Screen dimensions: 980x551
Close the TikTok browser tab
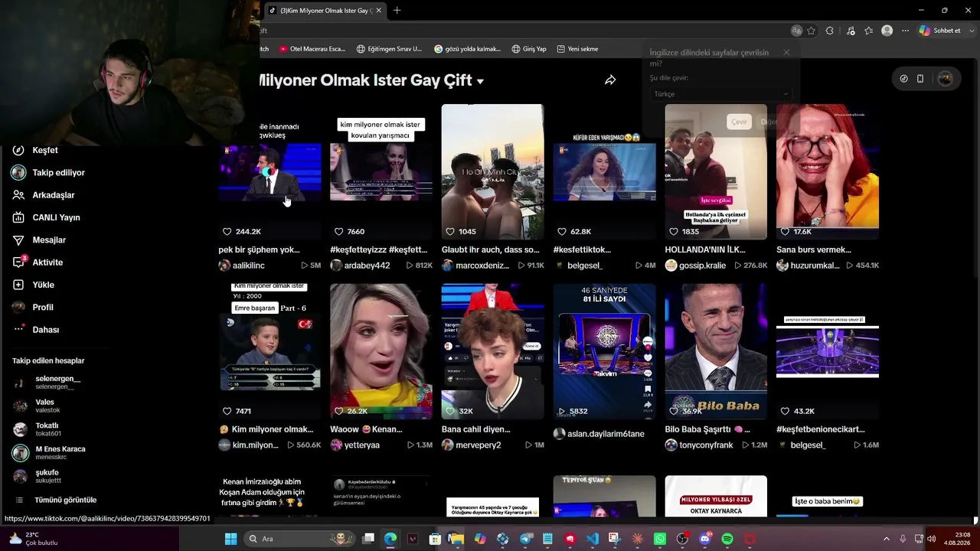379,11
